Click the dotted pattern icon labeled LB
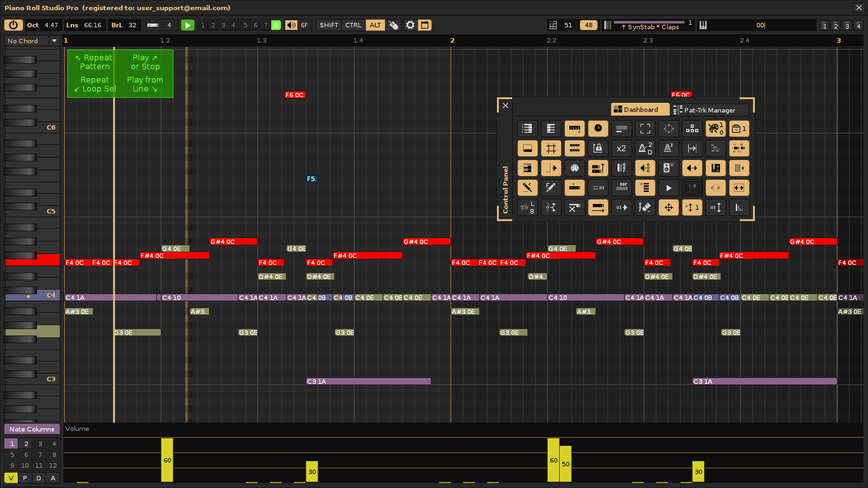868x488 pixels. [x=527, y=208]
